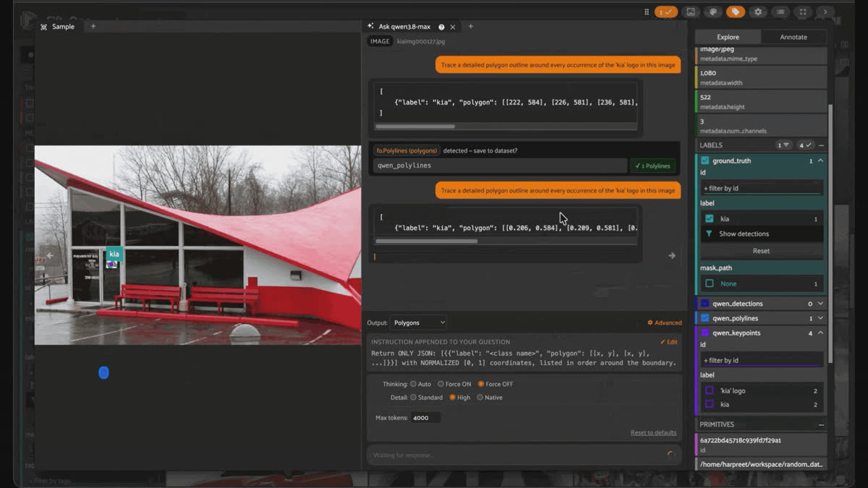Close the Ask qwen3.8-max tab

tap(453, 27)
